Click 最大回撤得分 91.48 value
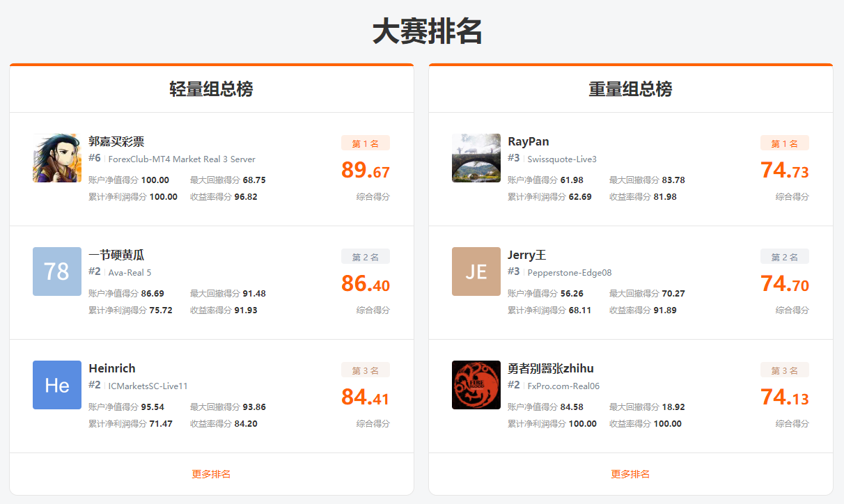 pos(254,293)
